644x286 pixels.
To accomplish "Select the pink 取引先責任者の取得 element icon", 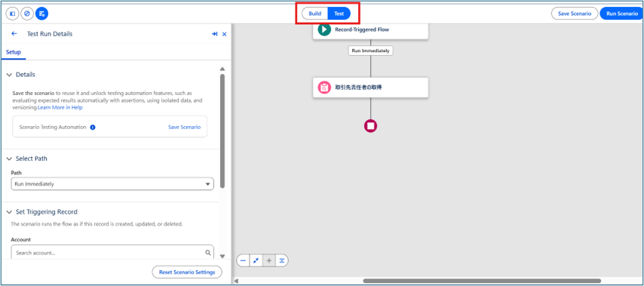I will [x=324, y=87].
